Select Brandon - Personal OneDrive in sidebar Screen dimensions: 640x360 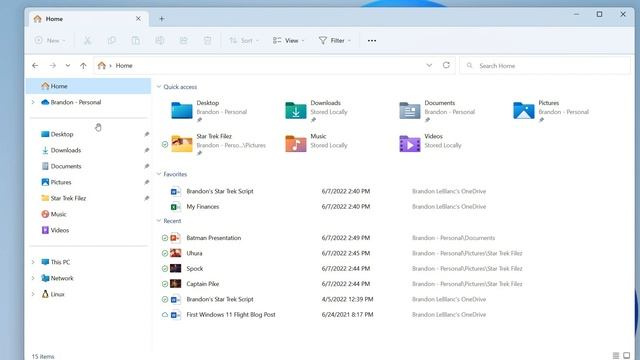coord(88,102)
